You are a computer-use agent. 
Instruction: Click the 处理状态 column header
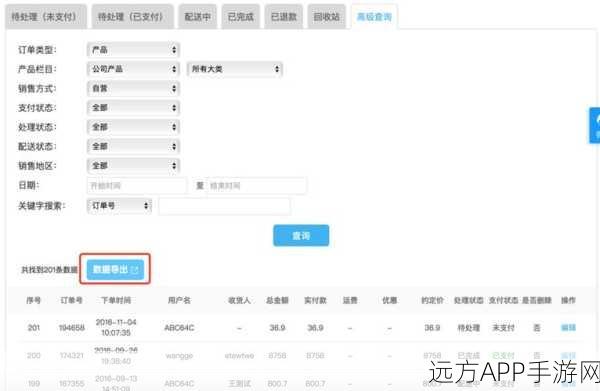(469, 300)
